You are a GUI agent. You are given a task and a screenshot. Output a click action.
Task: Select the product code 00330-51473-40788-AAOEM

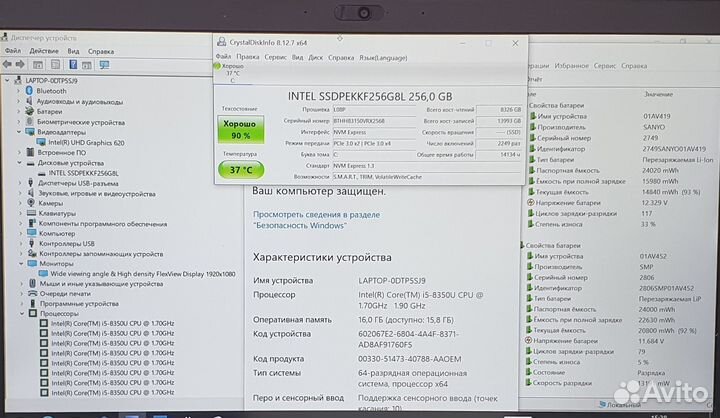410,358
